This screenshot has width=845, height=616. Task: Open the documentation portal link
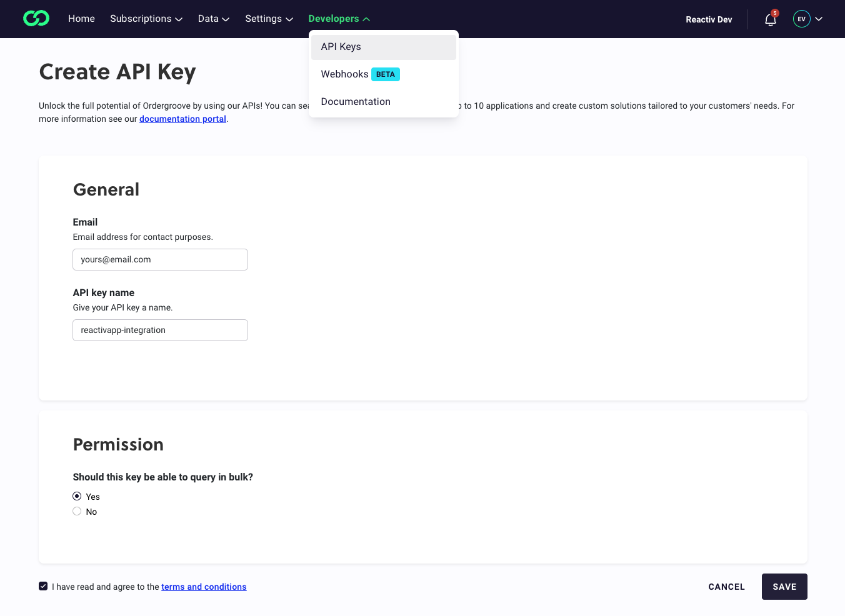coord(182,119)
